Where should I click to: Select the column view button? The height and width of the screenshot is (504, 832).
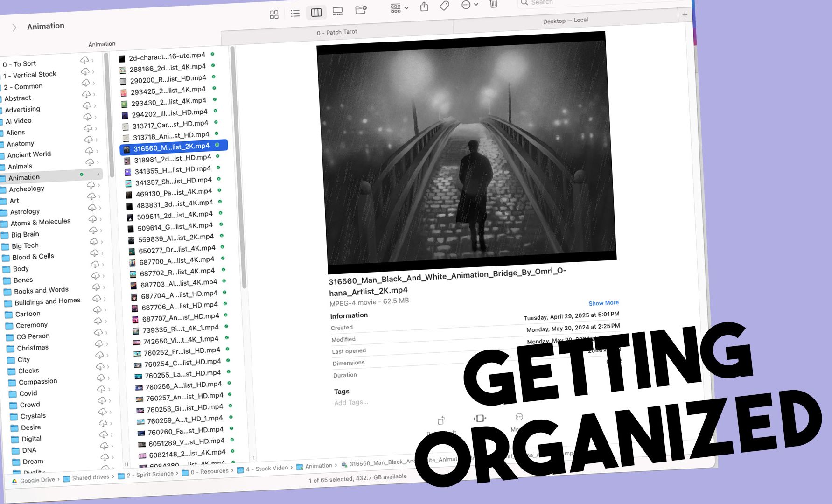click(316, 13)
